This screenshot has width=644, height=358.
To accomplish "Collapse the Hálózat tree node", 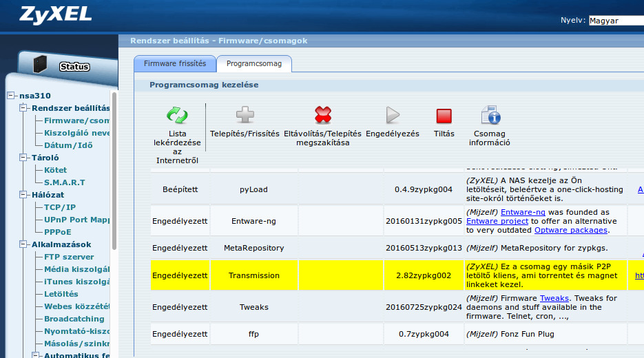I will click(23, 195).
